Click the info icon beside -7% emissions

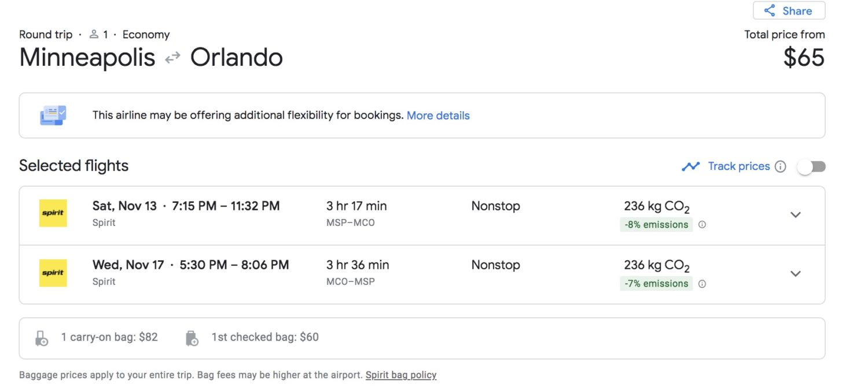(702, 284)
